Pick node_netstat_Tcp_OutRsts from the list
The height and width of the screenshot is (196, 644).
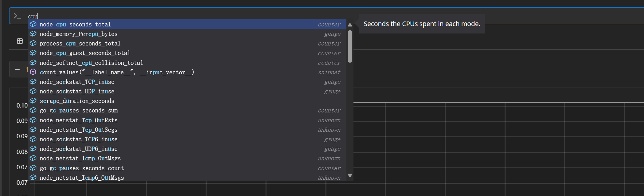(187, 120)
